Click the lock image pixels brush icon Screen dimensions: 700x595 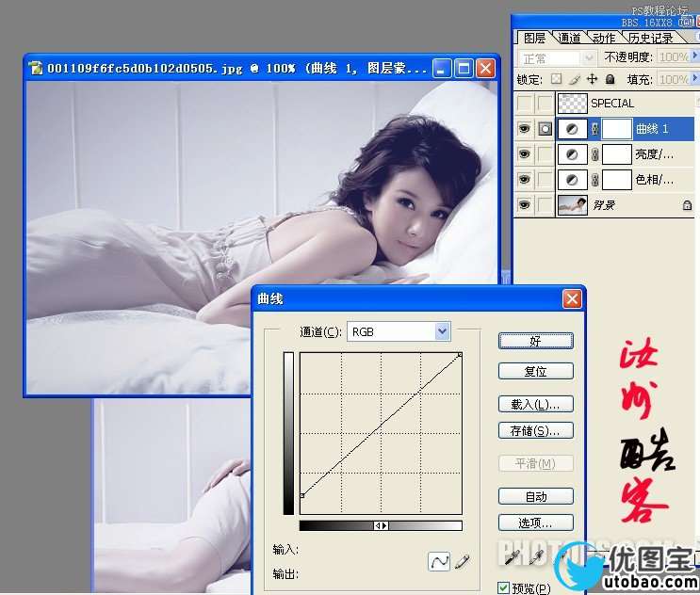point(575,79)
